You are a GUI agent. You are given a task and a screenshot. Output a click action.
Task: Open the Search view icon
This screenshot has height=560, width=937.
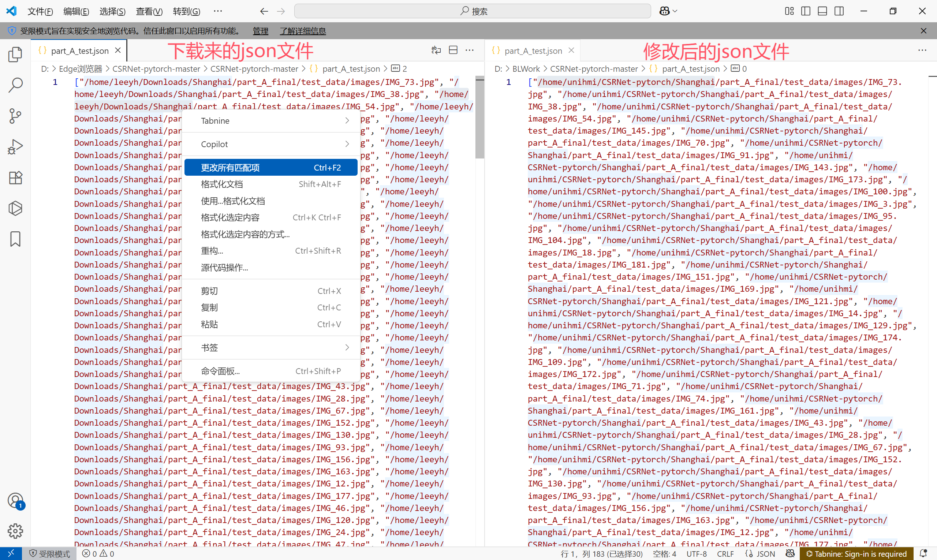(x=15, y=85)
